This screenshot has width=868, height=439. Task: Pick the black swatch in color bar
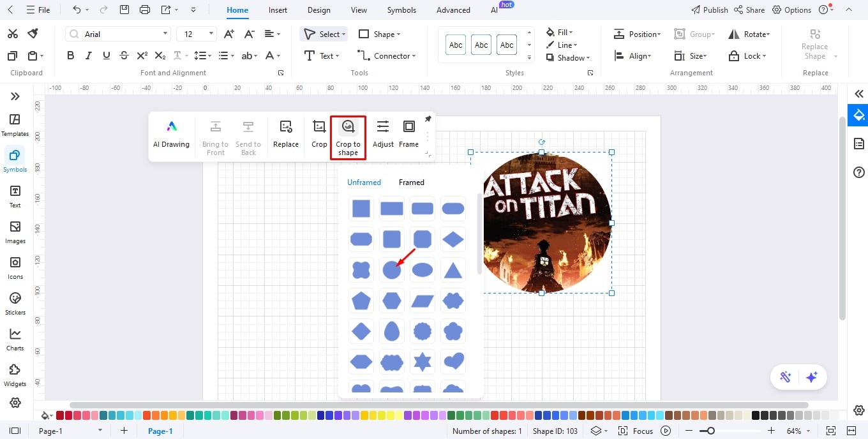[756, 415]
